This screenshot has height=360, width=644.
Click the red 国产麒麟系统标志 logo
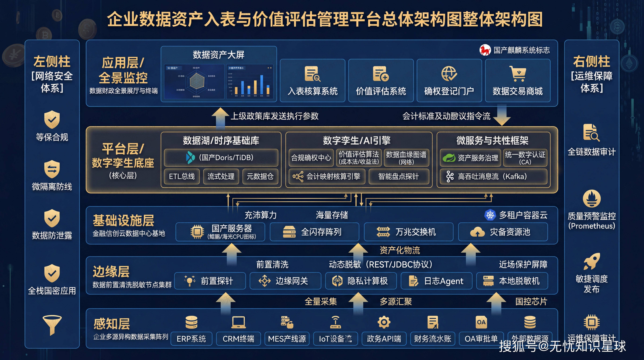point(485,50)
